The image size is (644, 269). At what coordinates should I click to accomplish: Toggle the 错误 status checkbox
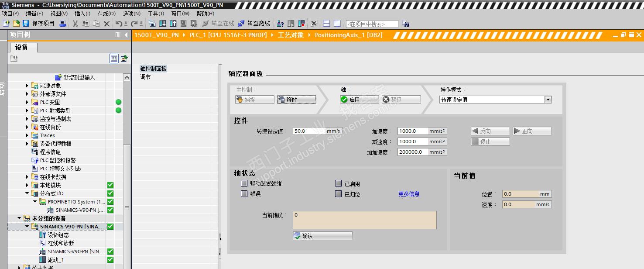[x=244, y=194]
